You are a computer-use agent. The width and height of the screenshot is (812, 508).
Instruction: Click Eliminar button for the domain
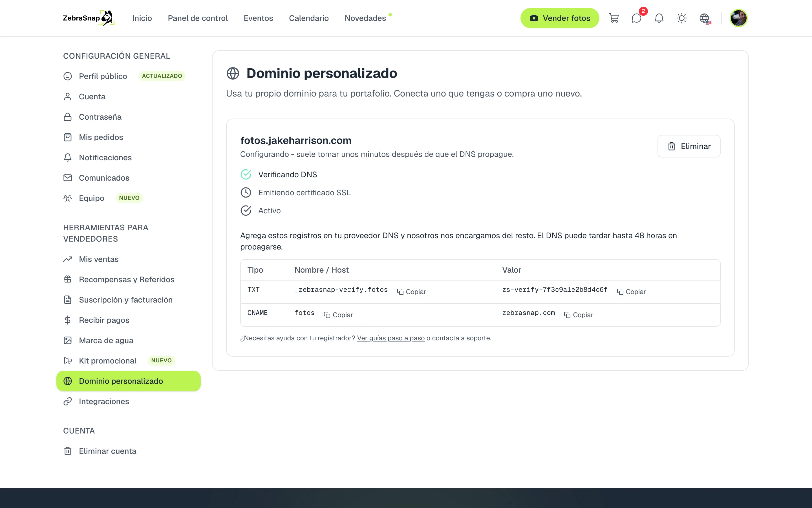[x=689, y=146]
